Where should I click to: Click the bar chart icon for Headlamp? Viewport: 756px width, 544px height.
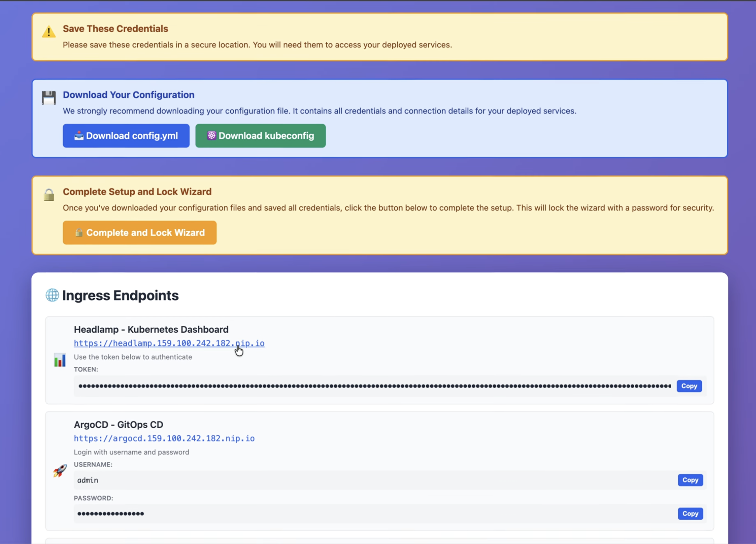[60, 360]
